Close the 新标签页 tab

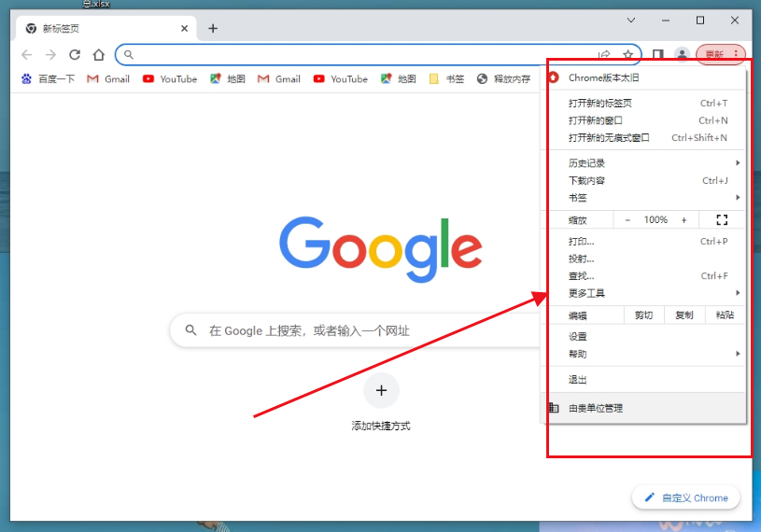point(185,28)
